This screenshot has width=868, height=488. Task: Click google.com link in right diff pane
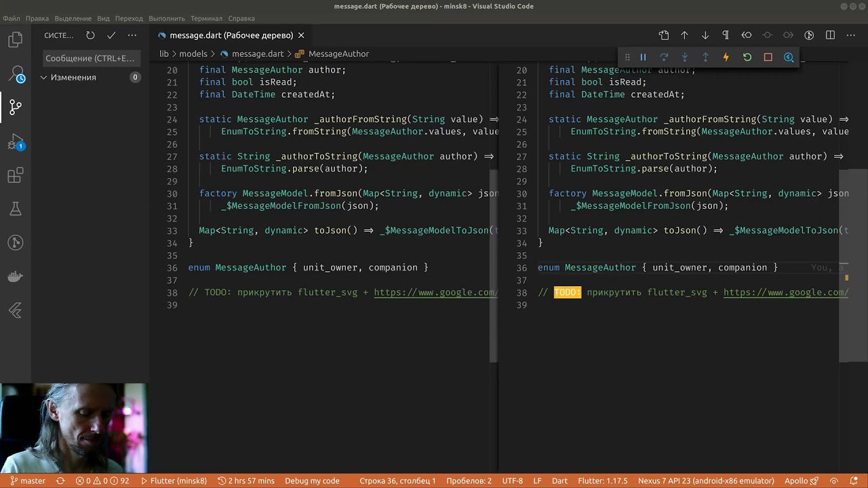point(786,293)
